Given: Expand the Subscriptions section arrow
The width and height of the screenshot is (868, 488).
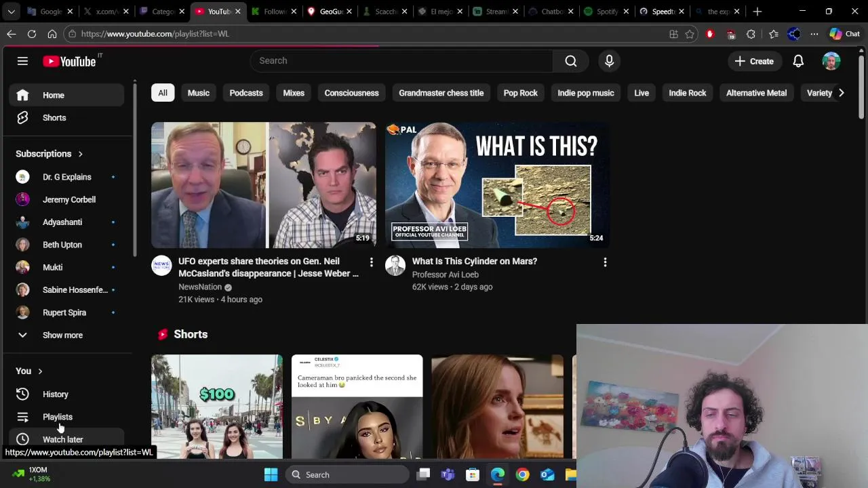Looking at the screenshot, I should (80, 154).
